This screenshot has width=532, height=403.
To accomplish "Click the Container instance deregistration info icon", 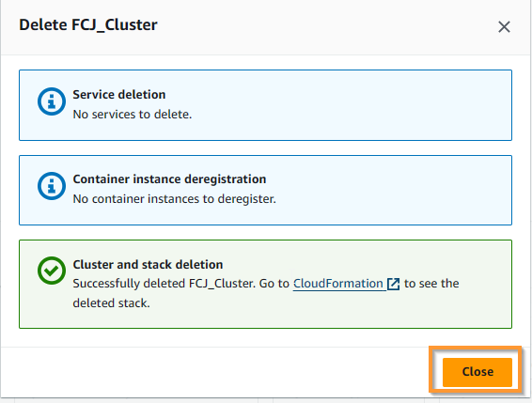I will 52,186.
